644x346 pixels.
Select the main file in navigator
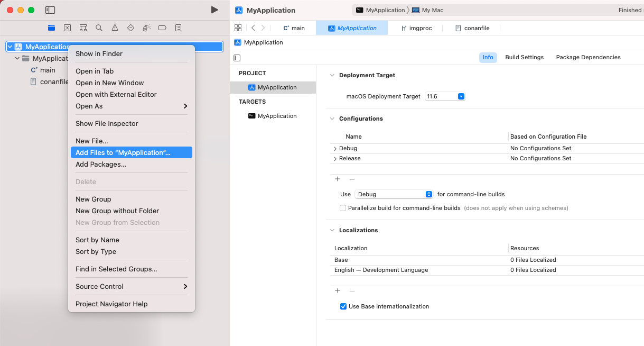pyautogui.click(x=43, y=70)
